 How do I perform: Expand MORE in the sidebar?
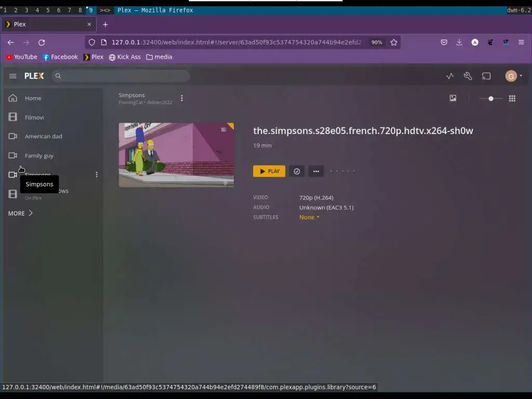[20, 213]
